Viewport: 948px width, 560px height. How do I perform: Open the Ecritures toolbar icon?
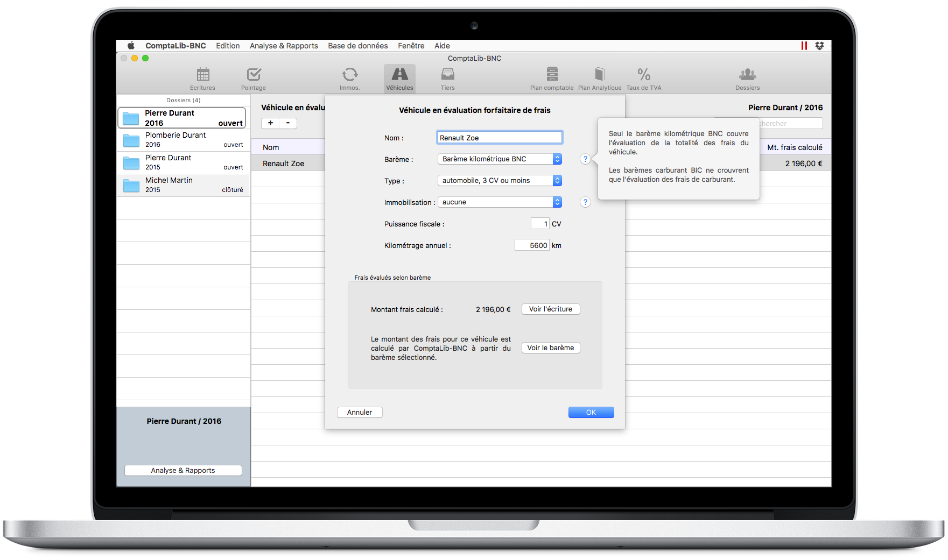click(x=202, y=79)
